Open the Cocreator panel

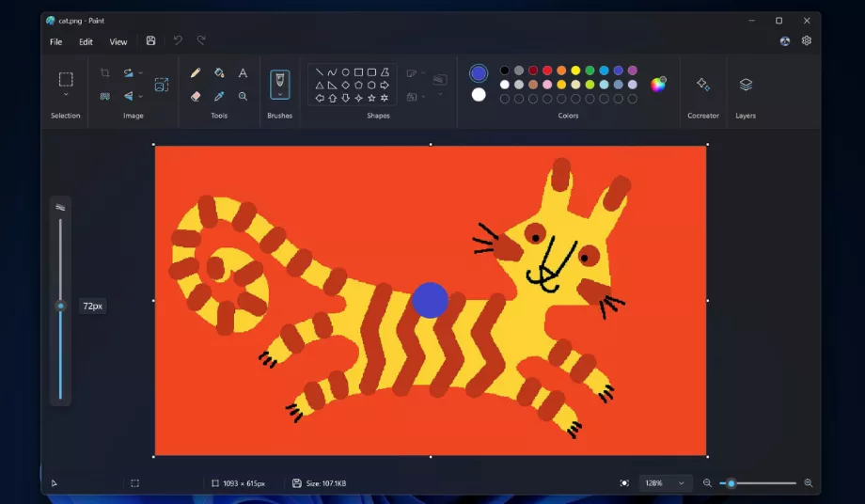(703, 85)
